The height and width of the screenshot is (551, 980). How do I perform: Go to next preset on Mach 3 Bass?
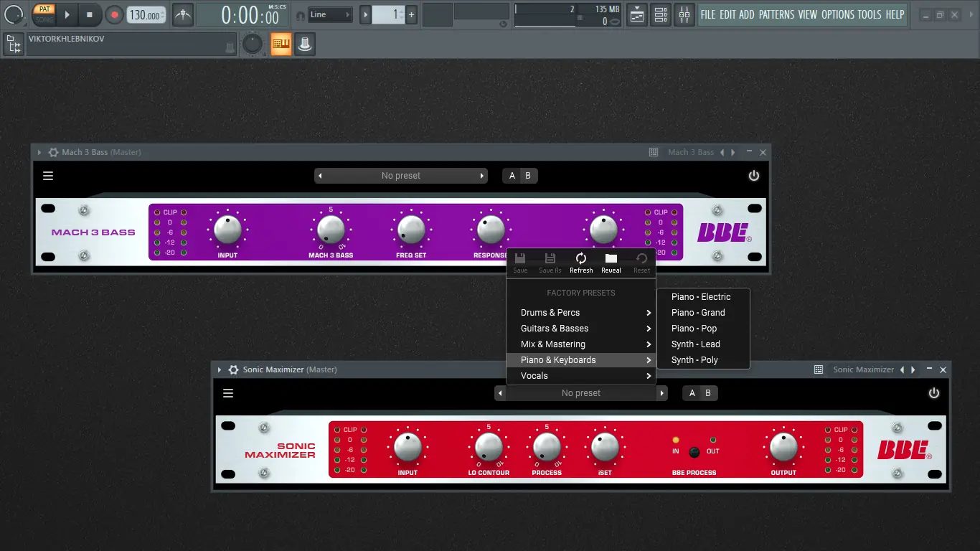(482, 176)
